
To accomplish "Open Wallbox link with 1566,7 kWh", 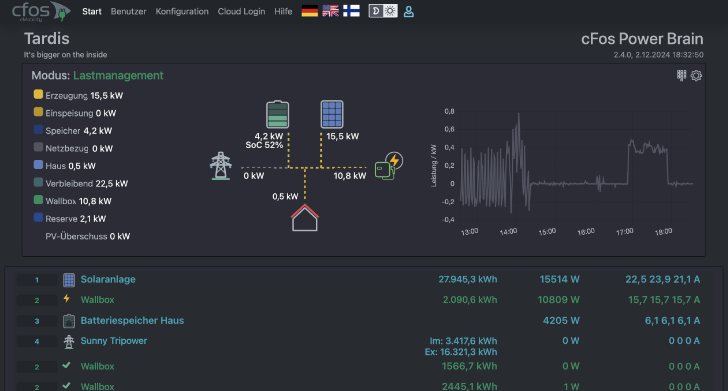I will pyautogui.click(x=98, y=367).
